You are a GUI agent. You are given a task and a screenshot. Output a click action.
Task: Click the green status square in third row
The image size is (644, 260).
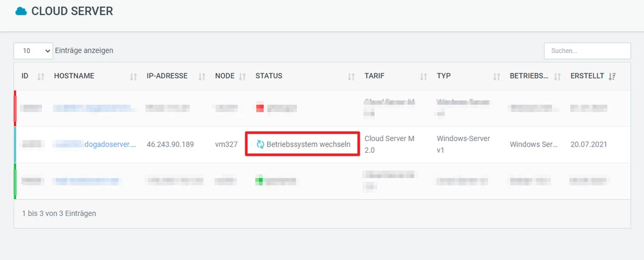click(259, 181)
